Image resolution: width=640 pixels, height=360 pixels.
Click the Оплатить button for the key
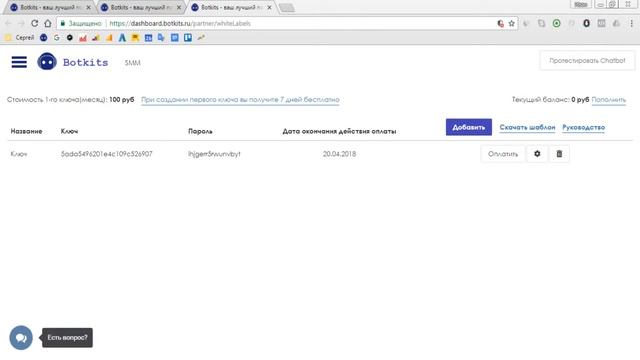(x=503, y=154)
